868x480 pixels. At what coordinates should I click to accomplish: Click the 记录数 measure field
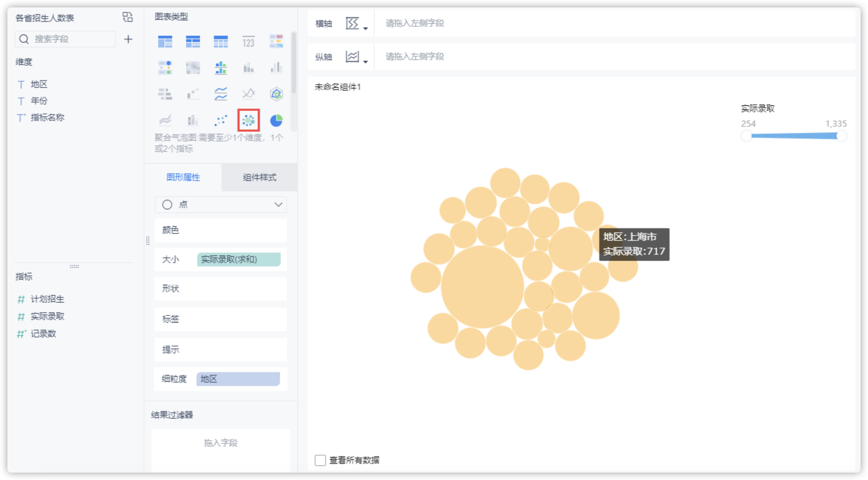[43, 334]
